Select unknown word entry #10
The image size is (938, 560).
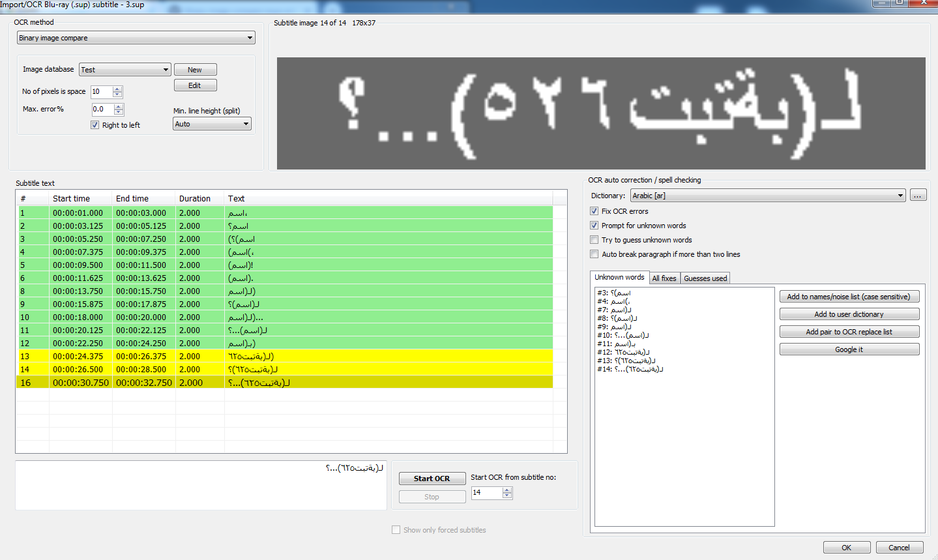[623, 335]
